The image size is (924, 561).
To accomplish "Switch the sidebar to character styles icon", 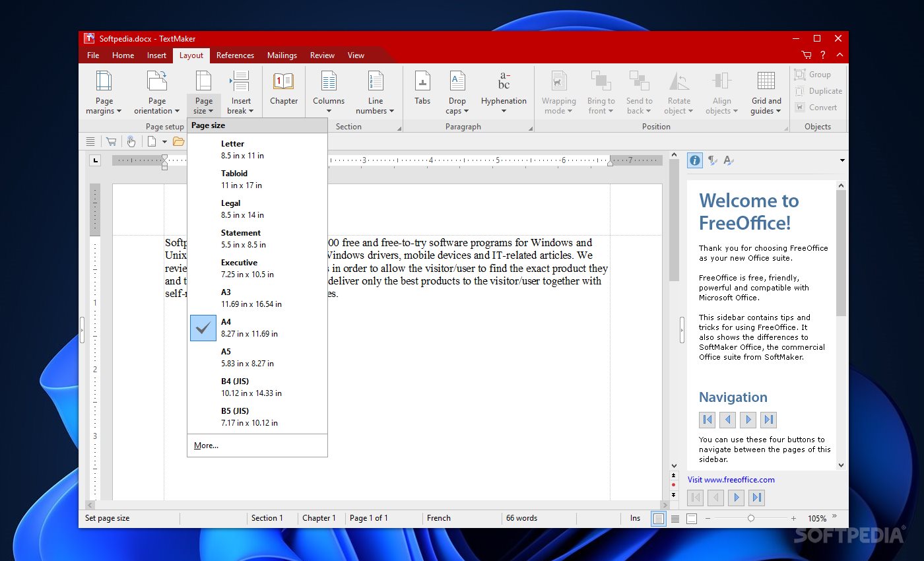I will [x=728, y=160].
